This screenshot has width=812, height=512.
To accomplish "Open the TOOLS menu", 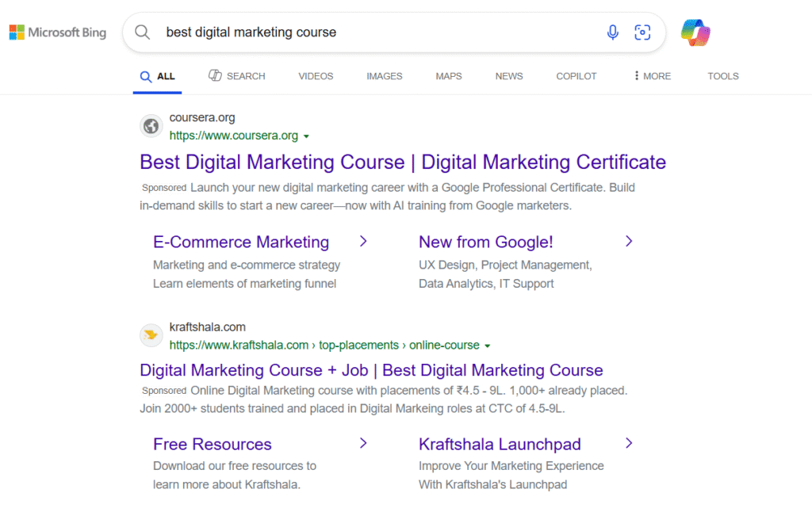I will pyautogui.click(x=723, y=76).
